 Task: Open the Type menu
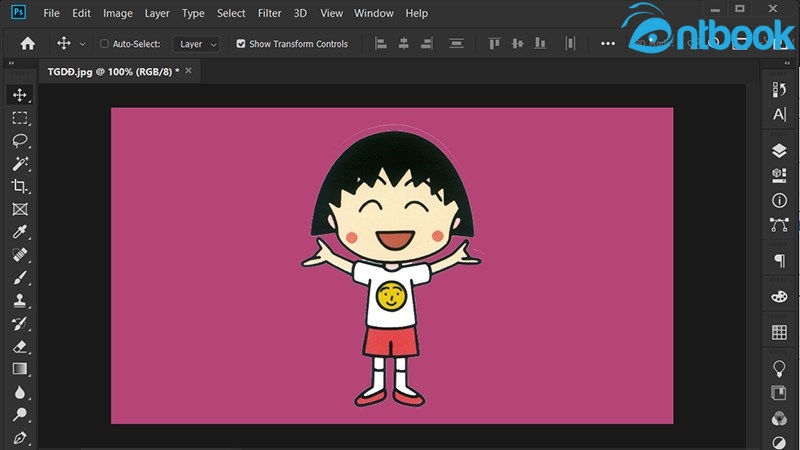pos(193,13)
